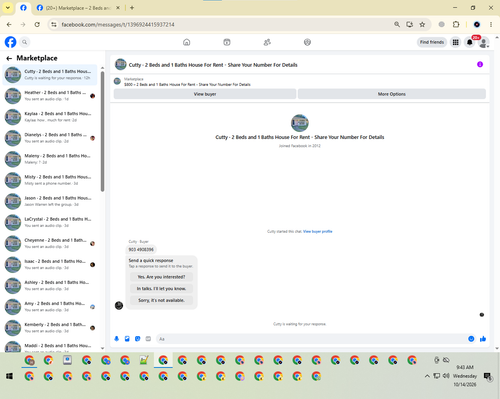Image resolution: width=500 pixels, height=399 pixels.
Task: Click the More Options button
Action: (392, 94)
